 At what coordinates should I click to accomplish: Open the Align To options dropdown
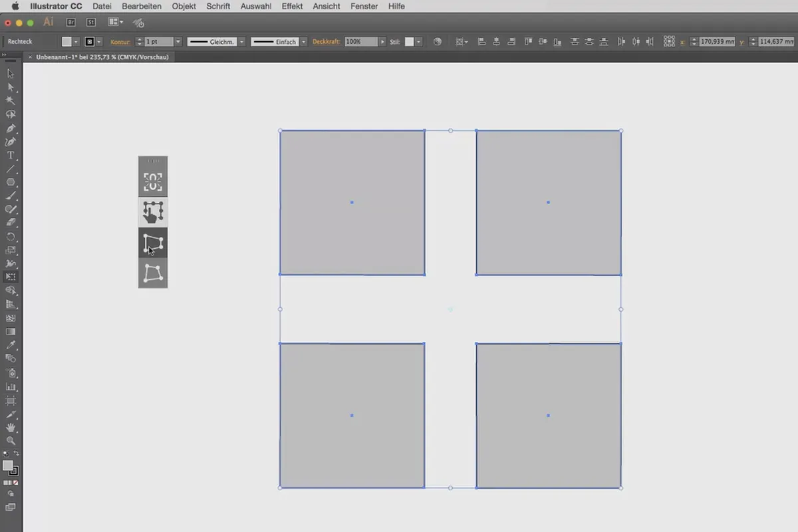461,41
